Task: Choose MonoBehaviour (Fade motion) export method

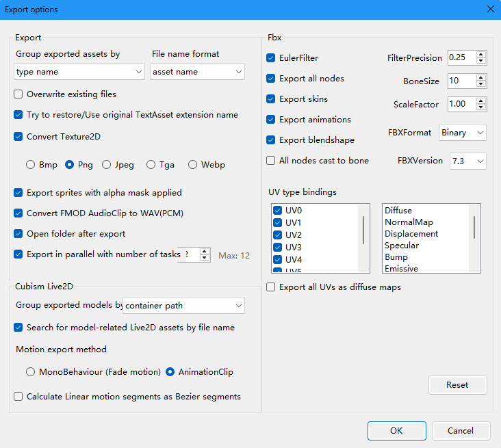Action: [x=30, y=372]
